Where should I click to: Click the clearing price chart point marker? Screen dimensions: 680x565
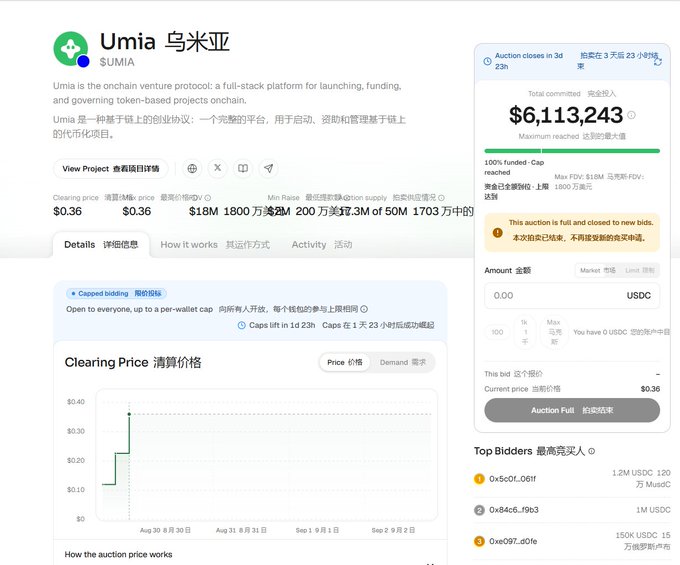point(129,414)
